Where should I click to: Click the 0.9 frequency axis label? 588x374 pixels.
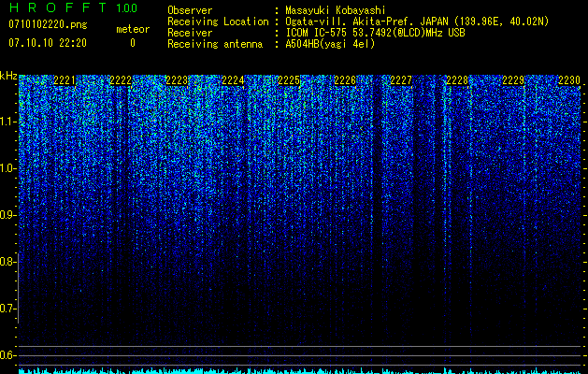7,215
